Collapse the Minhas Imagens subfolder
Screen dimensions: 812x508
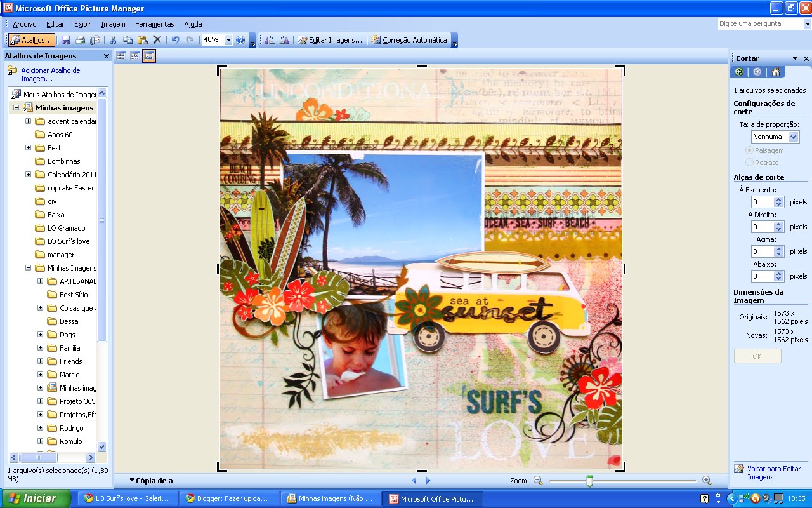[28, 268]
